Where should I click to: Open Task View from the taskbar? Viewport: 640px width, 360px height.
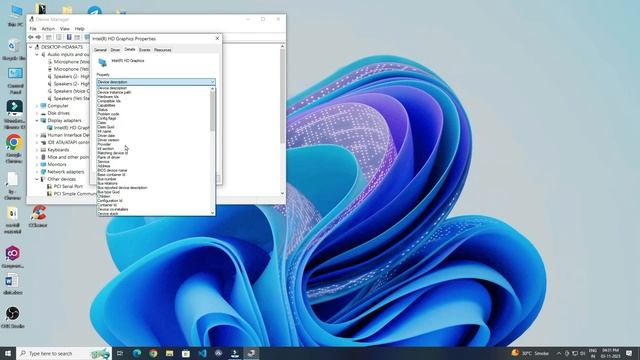[x=120, y=353]
